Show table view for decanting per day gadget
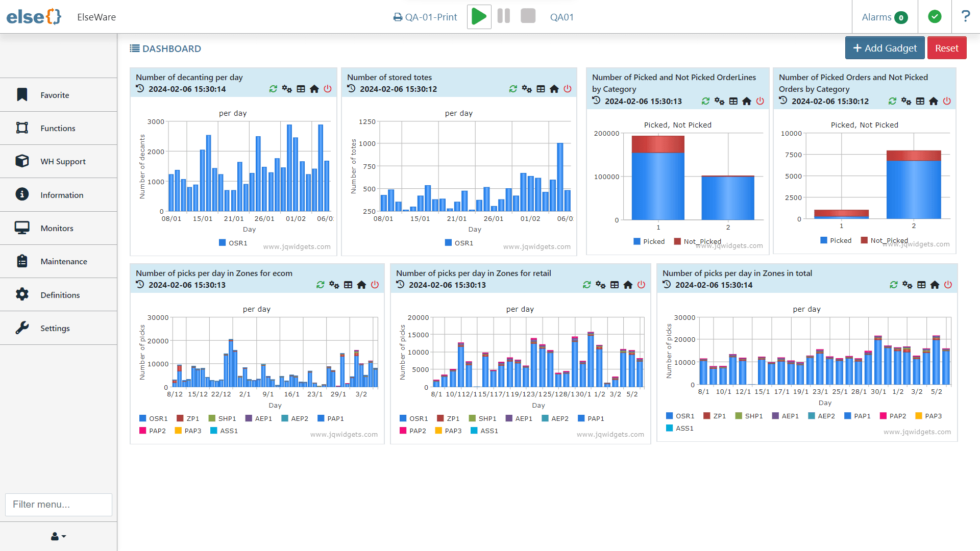Image resolution: width=980 pixels, height=551 pixels. (301, 89)
